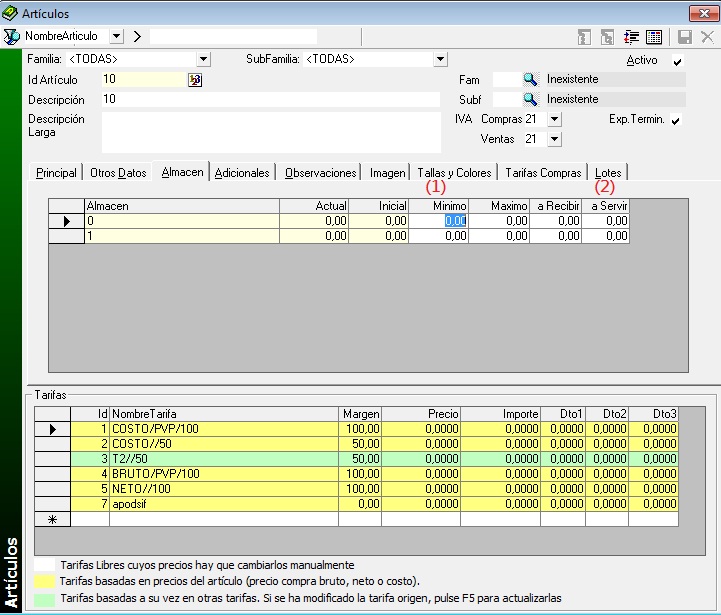Click the auto-number icon beside Id Artículo

click(195, 80)
